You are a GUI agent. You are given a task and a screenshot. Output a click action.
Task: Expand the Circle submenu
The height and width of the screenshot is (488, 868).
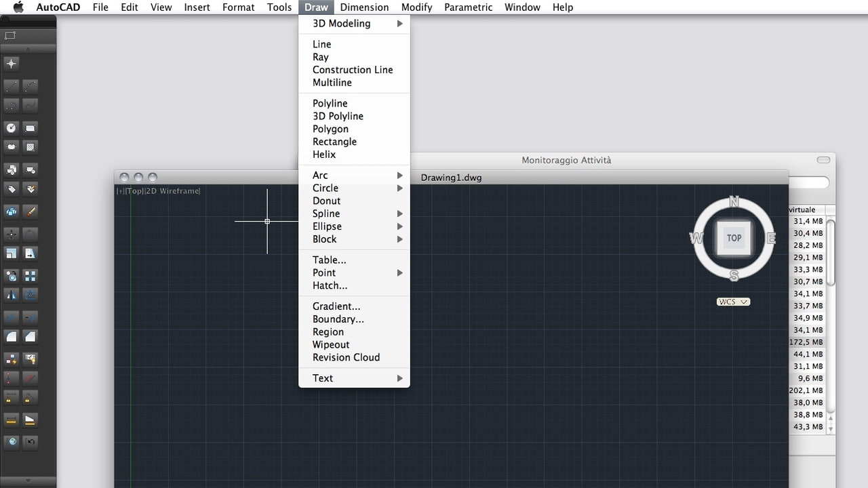[x=354, y=188]
